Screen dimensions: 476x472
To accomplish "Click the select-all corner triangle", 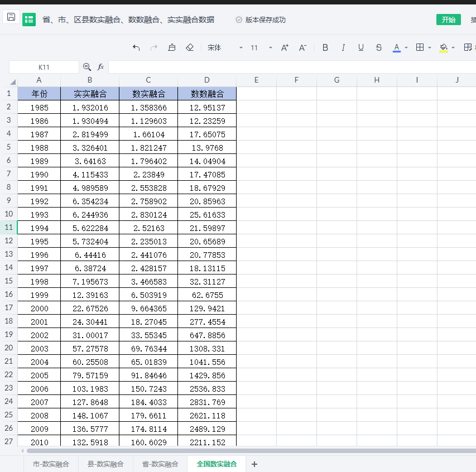I will coord(13,81).
